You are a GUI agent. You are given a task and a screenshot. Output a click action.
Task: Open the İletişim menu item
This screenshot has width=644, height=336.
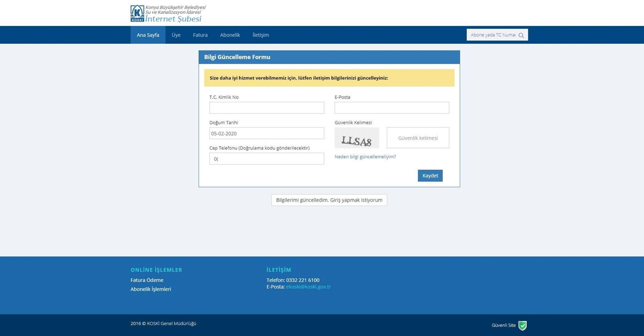point(261,35)
